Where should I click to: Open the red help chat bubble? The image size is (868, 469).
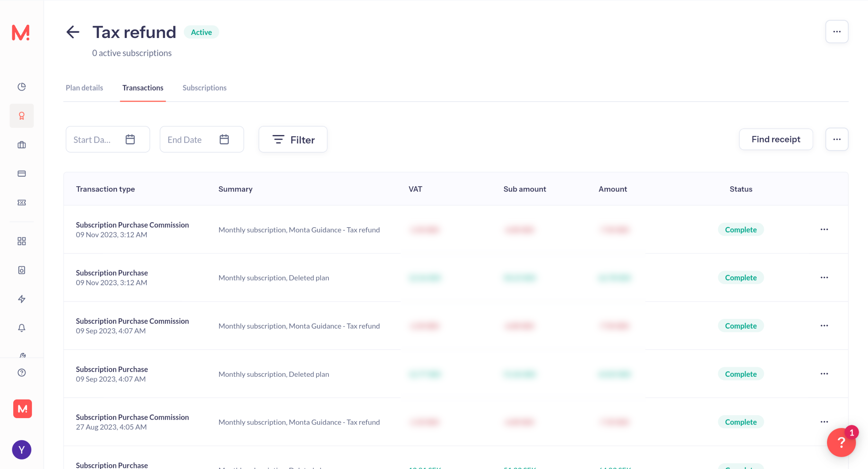pos(841,442)
